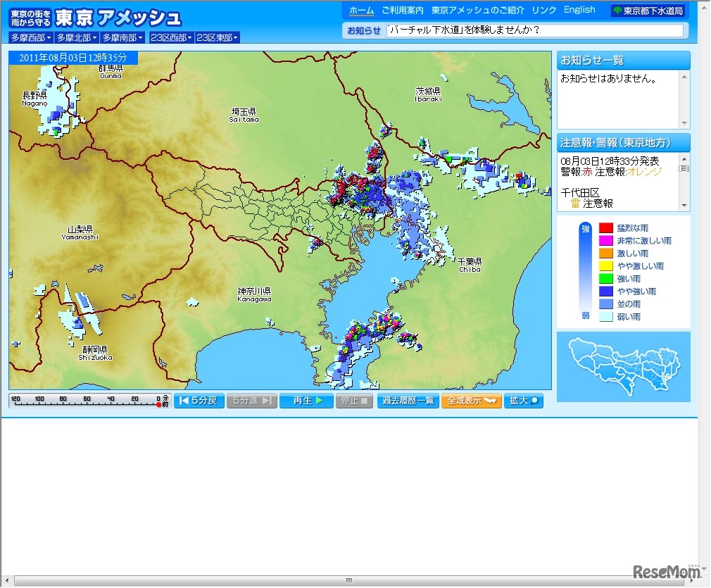Open the 過去履歴一覧 history list

pos(408,401)
